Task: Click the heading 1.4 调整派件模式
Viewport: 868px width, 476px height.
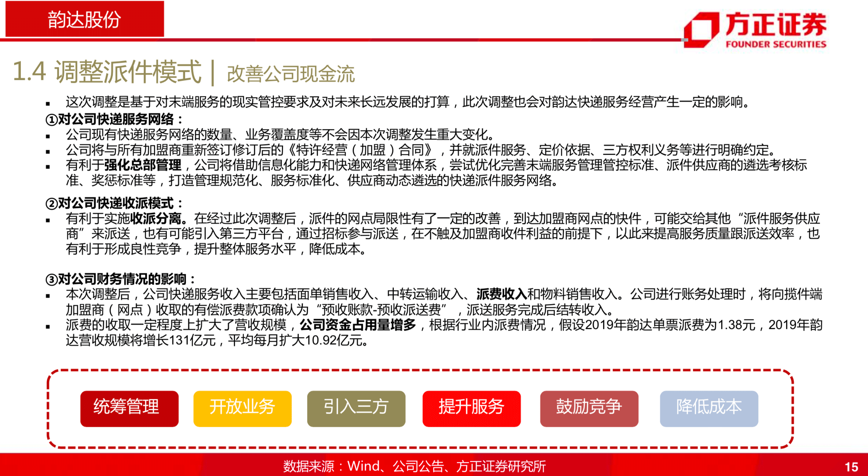Action: click(x=107, y=72)
